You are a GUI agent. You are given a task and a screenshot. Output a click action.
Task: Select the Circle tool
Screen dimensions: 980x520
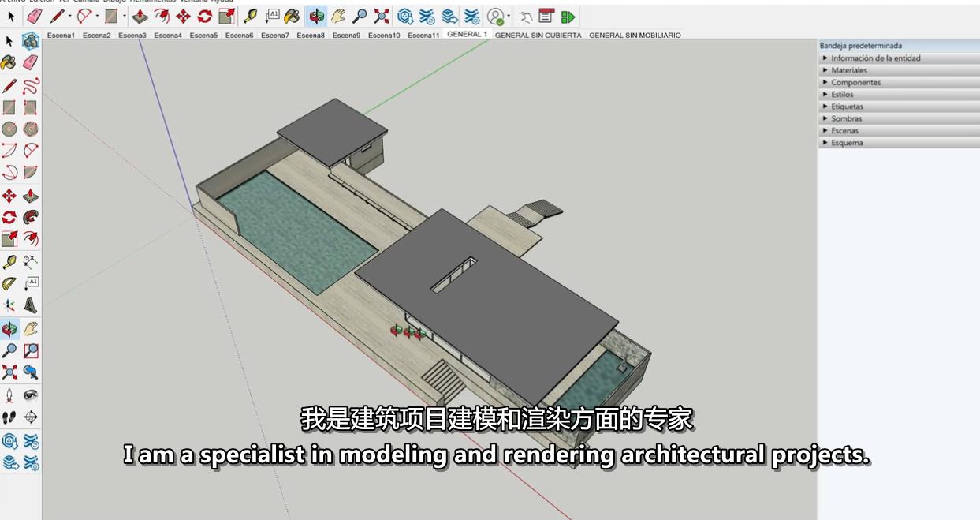(9, 129)
